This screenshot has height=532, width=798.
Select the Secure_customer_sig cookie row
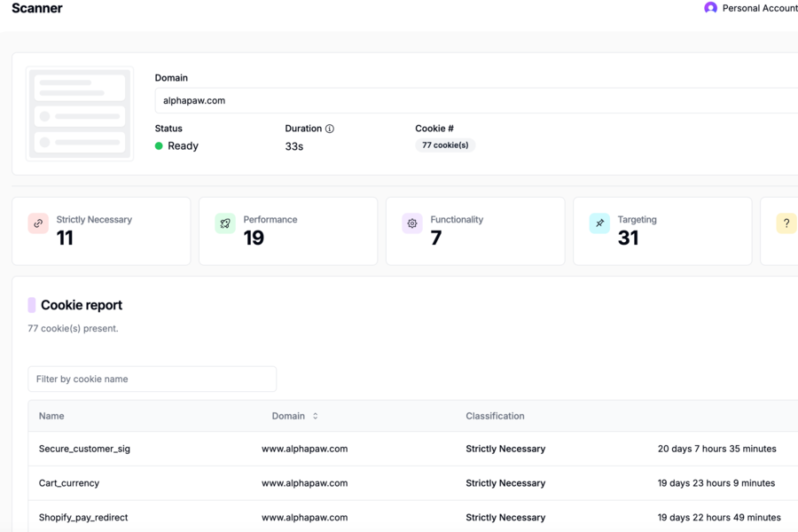click(412, 449)
